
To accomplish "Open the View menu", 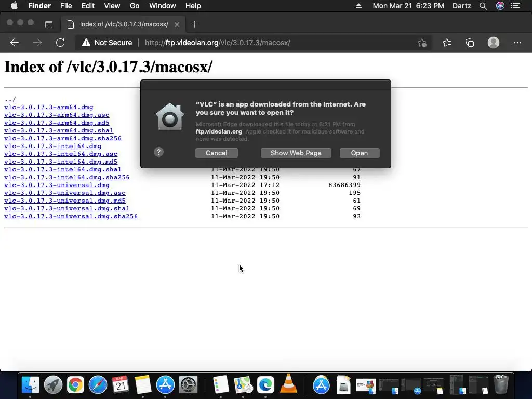I will [x=112, y=6].
